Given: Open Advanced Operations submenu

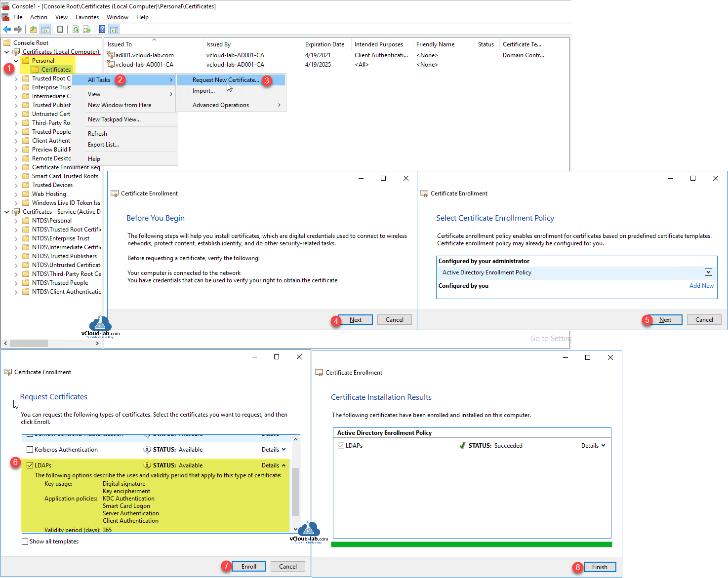Looking at the screenshot, I should [x=231, y=105].
